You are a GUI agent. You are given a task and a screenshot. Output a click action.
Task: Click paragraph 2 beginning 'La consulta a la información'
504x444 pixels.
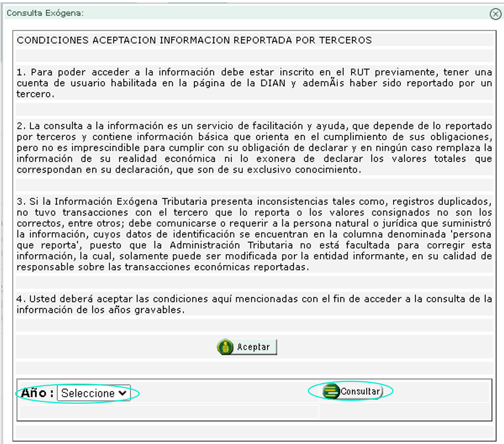click(x=254, y=147)
